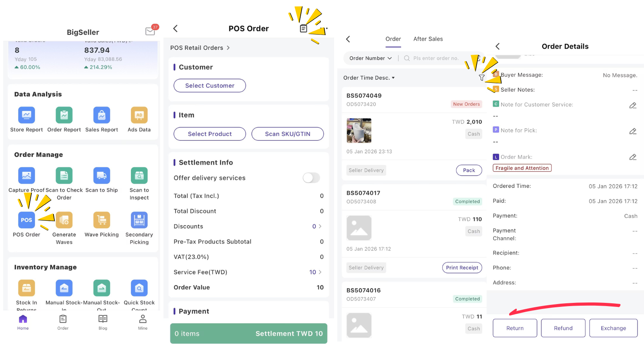Open the Ads Data icon

(139, 115)
